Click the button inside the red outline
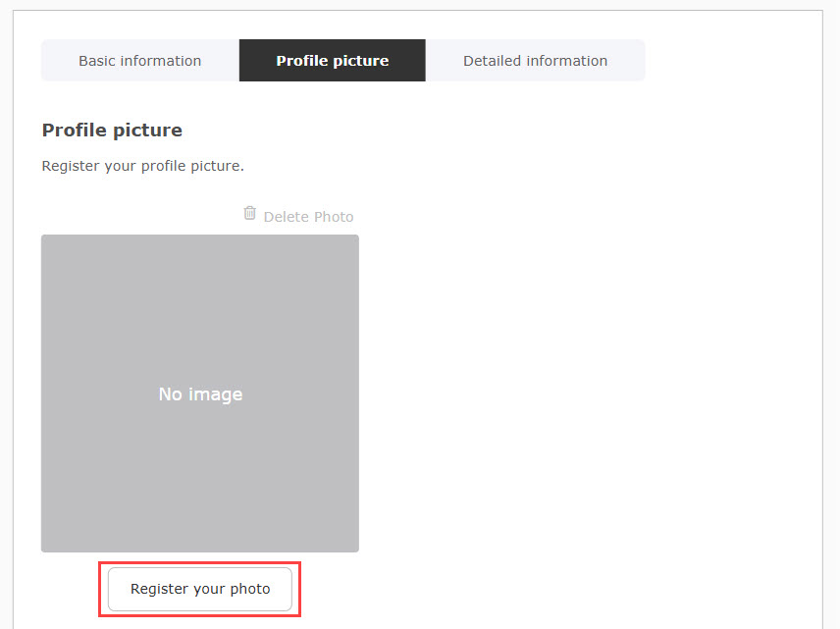 pos(200,589)
